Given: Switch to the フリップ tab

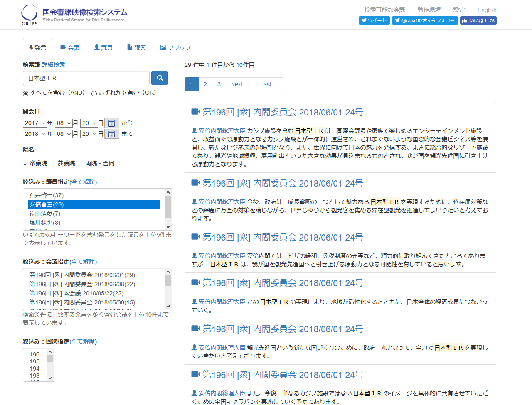Looking at the screenshot, I should (175, 48).
